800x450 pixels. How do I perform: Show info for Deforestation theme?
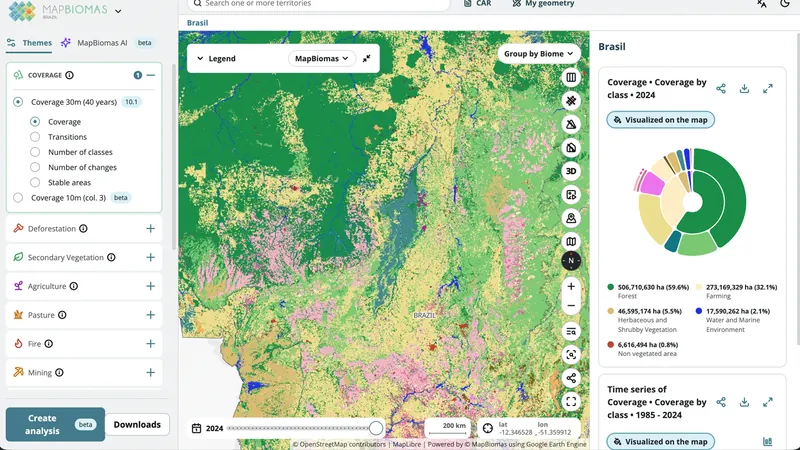coord(83,229)
